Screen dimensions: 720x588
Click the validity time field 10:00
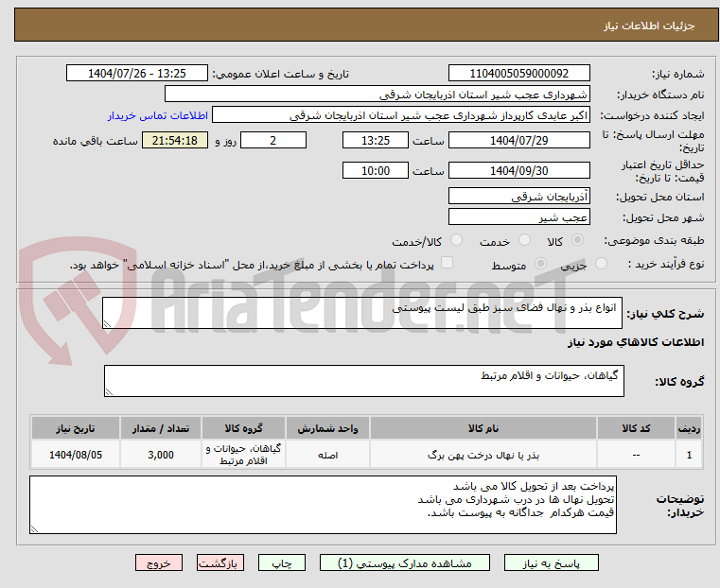pyautogui.click(x=376, y=170)
